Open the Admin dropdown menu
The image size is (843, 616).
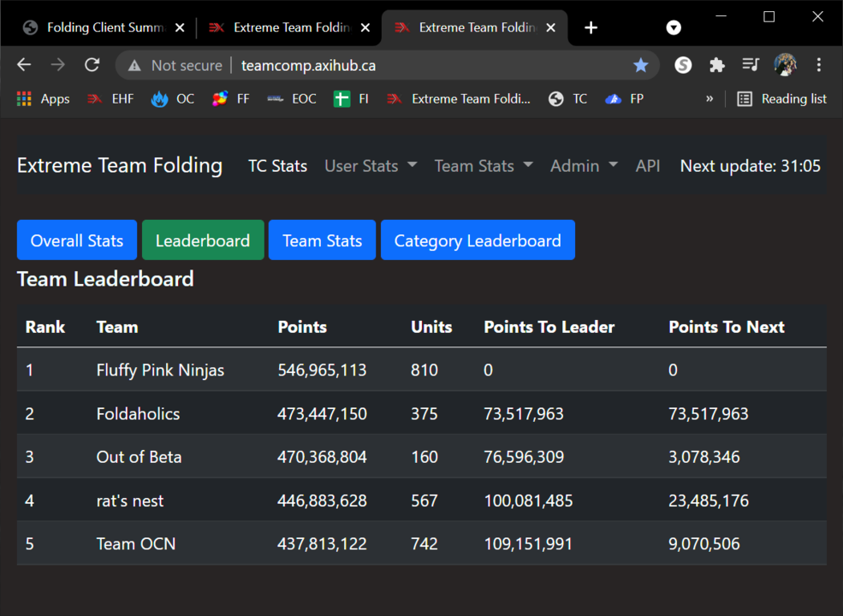pyautogui.click(x=584, y=166)
